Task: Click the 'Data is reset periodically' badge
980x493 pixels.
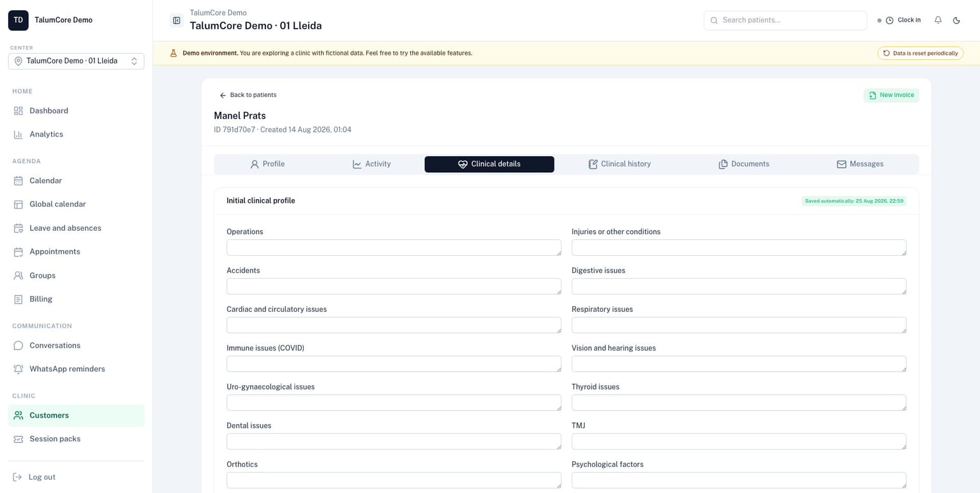Action: (920, 54)
